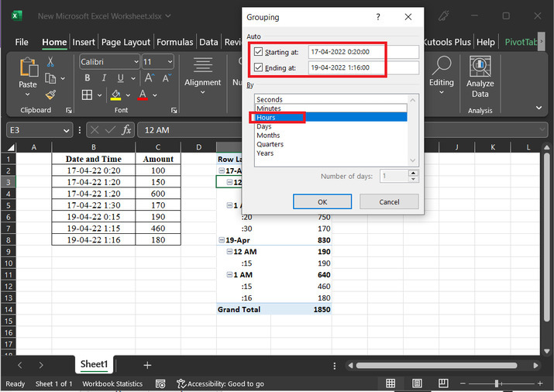This screenshot has height=392, width=554.
Task: Apply Italic formatting
Action: coord(105,78)
